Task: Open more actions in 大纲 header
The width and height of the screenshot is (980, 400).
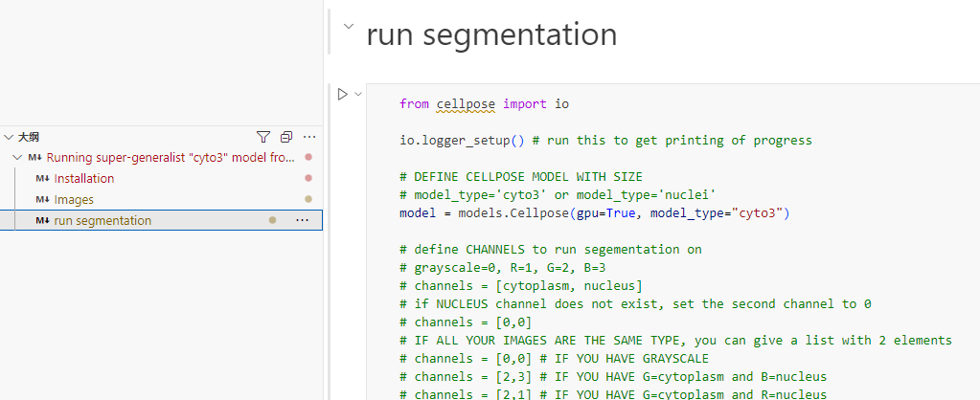Action: [309, 137]
